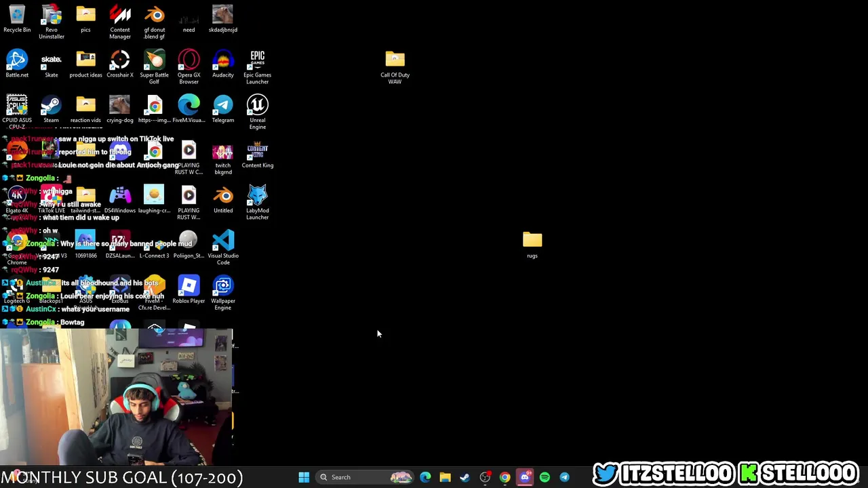Launch Battle.net from the desktop
The width and height of the screenshot is (868, 488).
[x=17, y=64]
